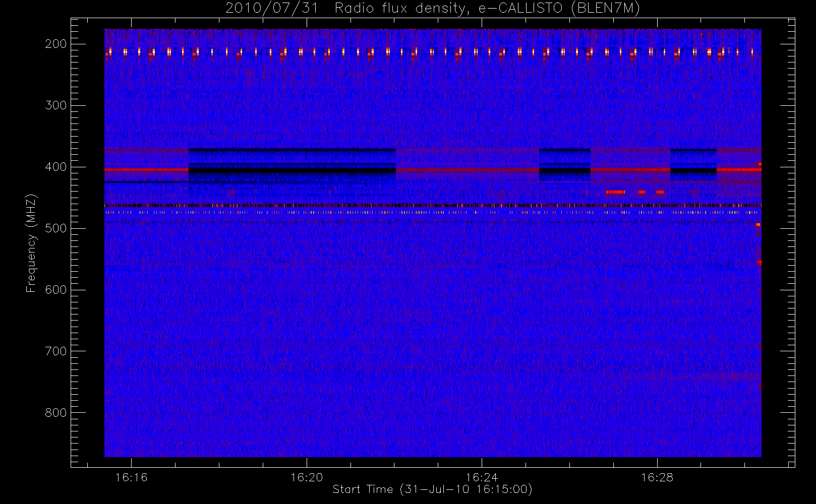Click the 16:16 time tick label
This screenshot has height=504, width=816.
coord(132,477)
